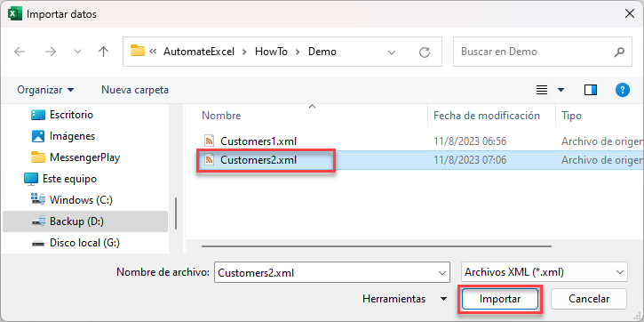Open the Windows (C:) drive
The image size is (644, 322).
pyautogui.click(x=81, y=200)
